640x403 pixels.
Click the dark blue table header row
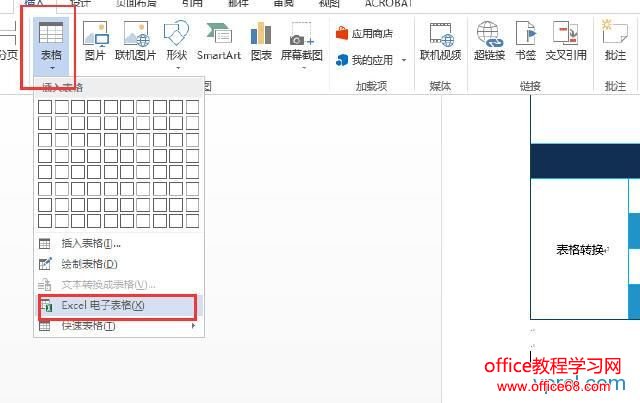(x=585, y=161)
